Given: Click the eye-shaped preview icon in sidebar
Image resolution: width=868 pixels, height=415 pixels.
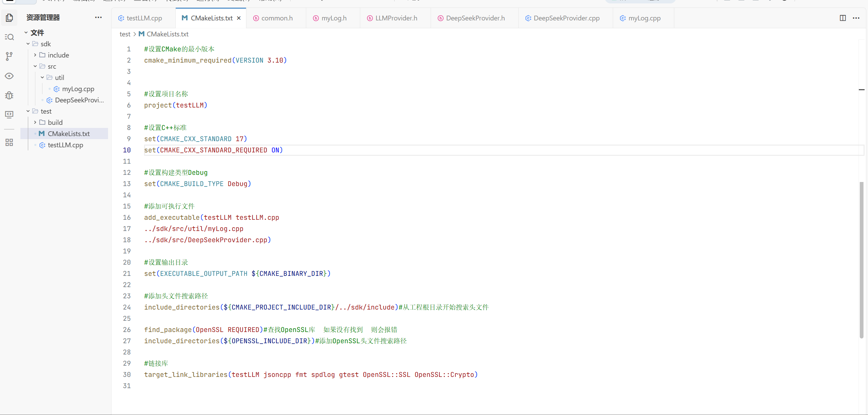Looking at the screenshot, I should click(x=9, y=76).
